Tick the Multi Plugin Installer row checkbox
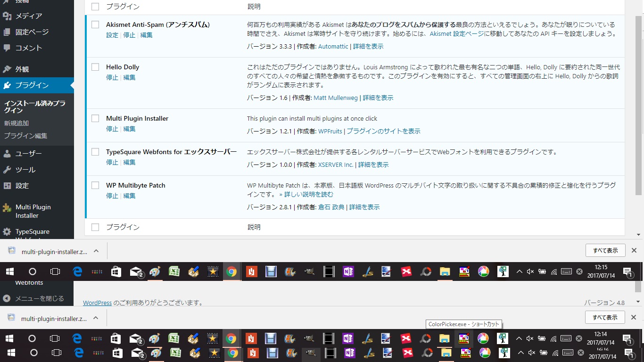The image size is (644, 362). (95, 118)
